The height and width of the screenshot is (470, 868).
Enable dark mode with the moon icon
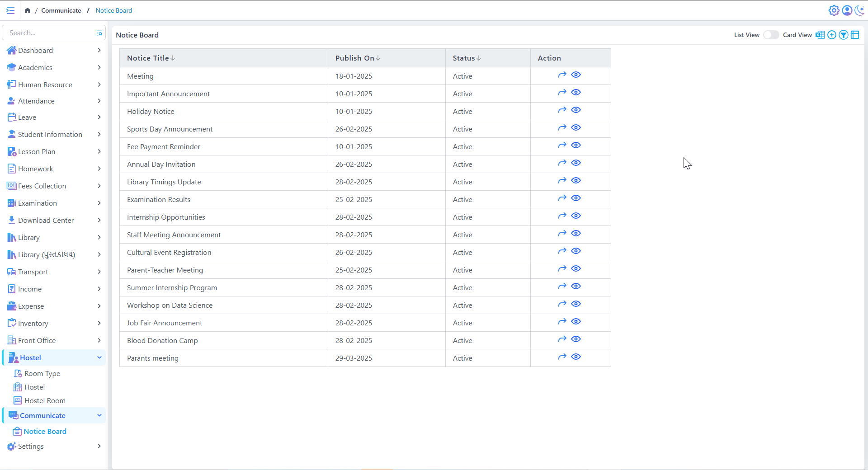click(x=859, y=10)
